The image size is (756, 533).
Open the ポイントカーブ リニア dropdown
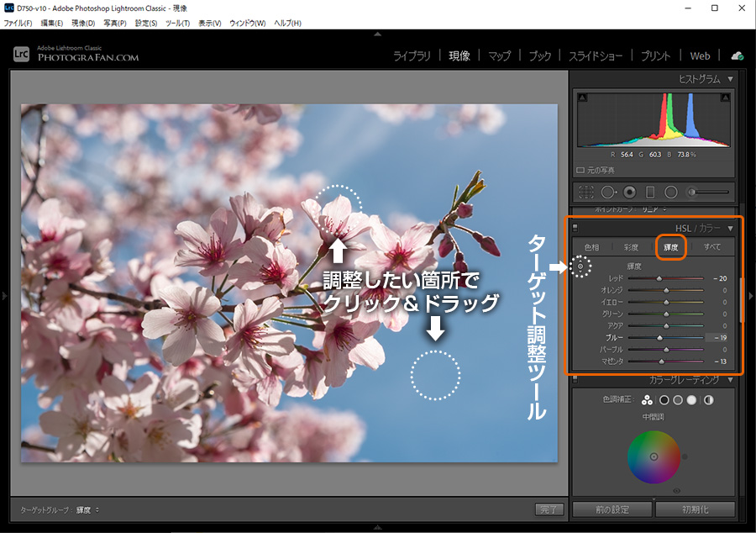tap(654, 209)
